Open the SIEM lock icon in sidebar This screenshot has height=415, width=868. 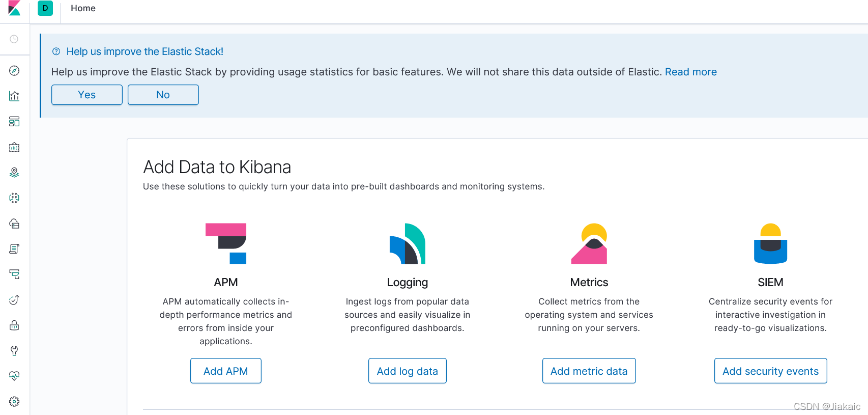(14, 325)
